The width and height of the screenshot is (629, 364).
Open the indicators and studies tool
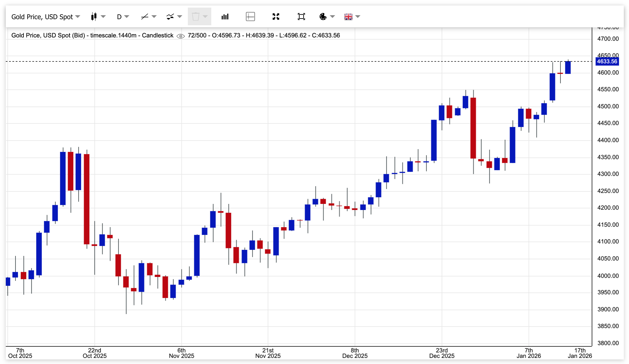[170, 16]
